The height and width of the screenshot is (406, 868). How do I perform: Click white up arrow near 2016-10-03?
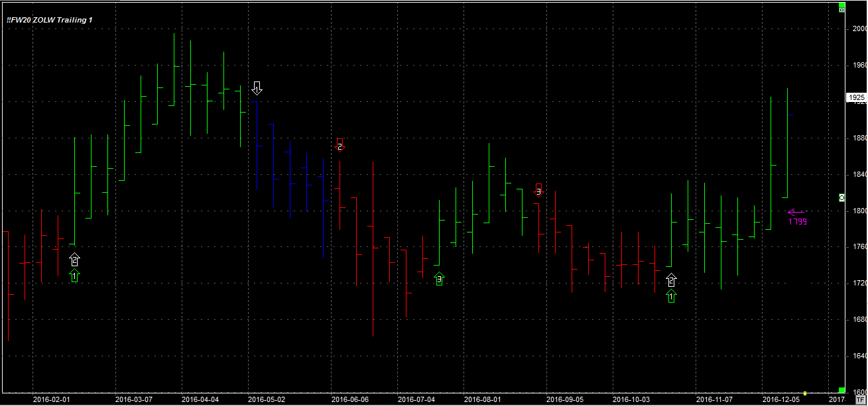(672, 280)
